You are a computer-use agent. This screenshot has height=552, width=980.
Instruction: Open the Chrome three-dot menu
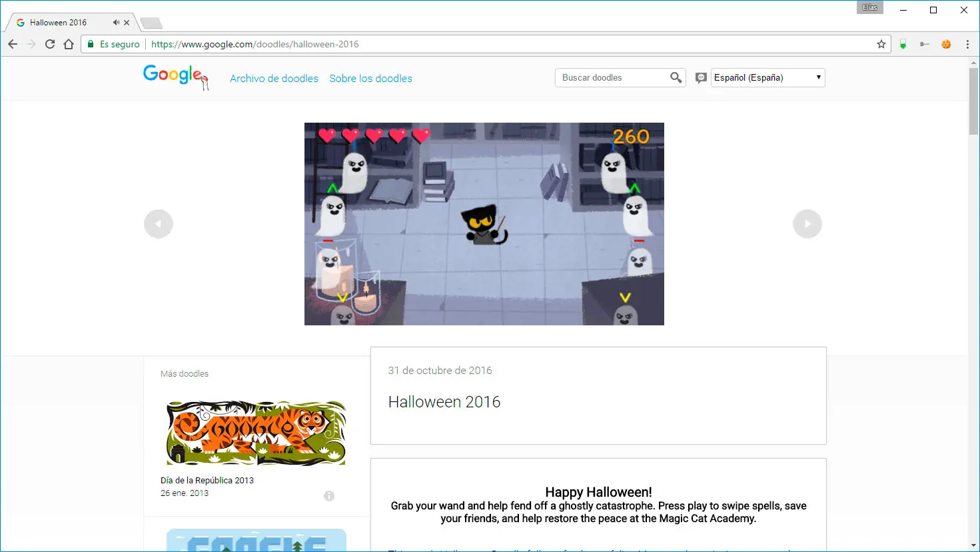pos(967,44)
